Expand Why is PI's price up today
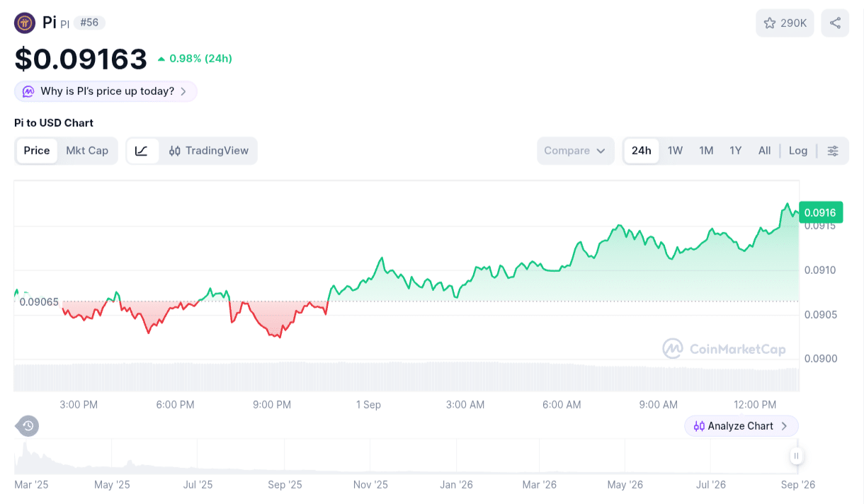The width and height of the screenshot is (864, 504). pyautogui.click(x=106, y=91)
